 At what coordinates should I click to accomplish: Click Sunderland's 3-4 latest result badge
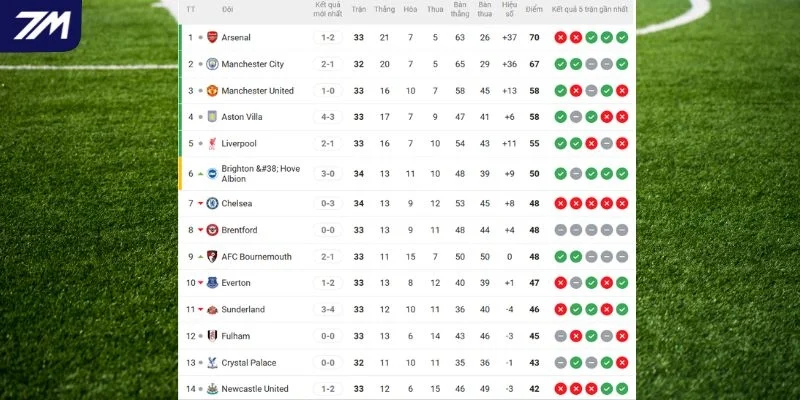328,309
